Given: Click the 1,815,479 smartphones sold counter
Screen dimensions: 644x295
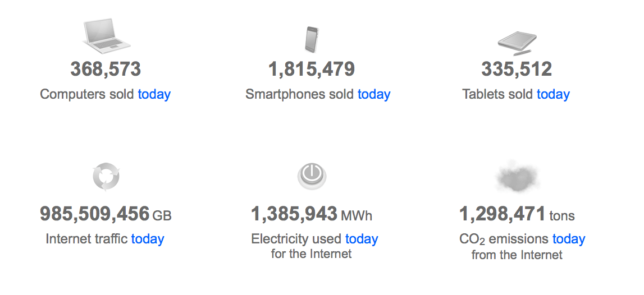Looking at the screenshot, I should pyautogui.click(x=312, y=70).
